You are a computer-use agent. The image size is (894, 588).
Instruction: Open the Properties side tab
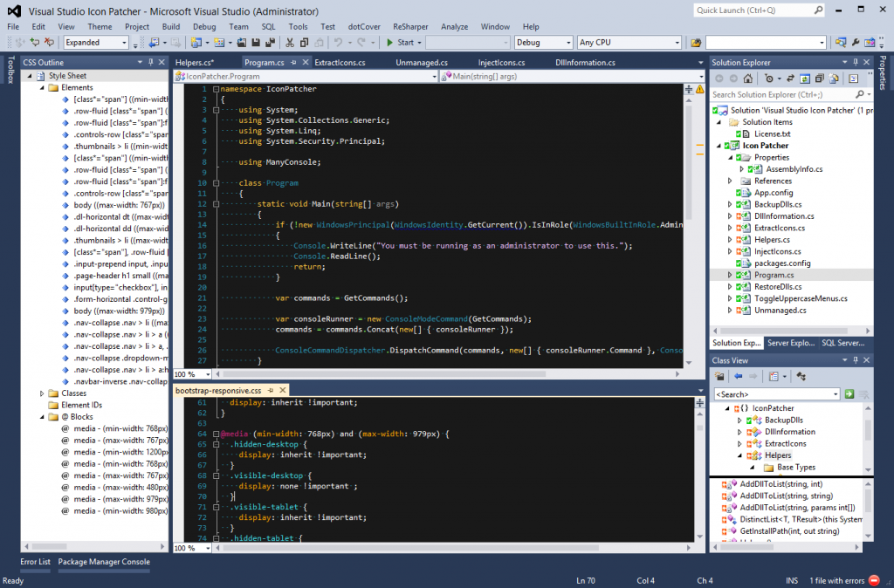coord(883,72)
